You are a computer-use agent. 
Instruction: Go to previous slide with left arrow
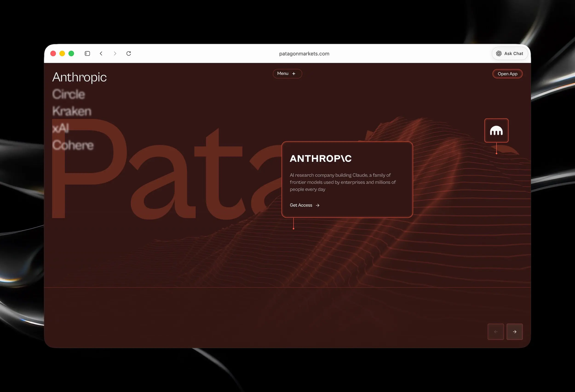496,332
